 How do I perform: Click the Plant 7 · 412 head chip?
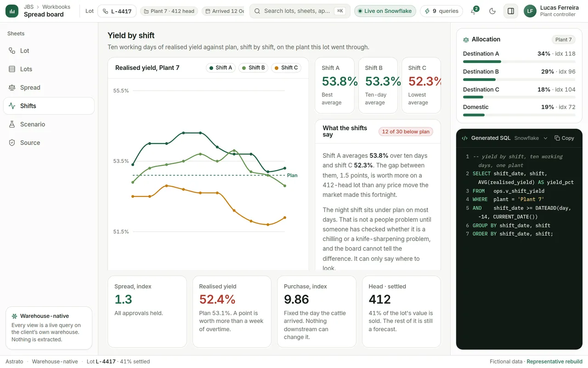coord(169,11)
